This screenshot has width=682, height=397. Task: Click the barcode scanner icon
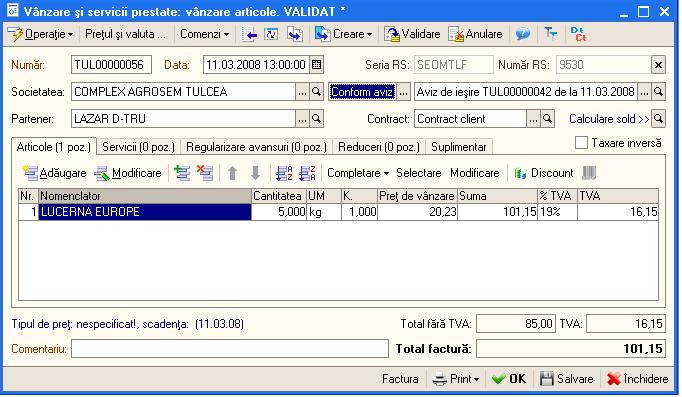[x=589, y=173]
